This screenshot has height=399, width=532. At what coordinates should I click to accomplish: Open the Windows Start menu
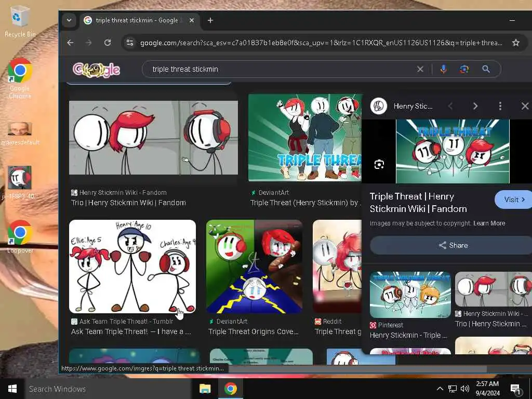[12, 389]
